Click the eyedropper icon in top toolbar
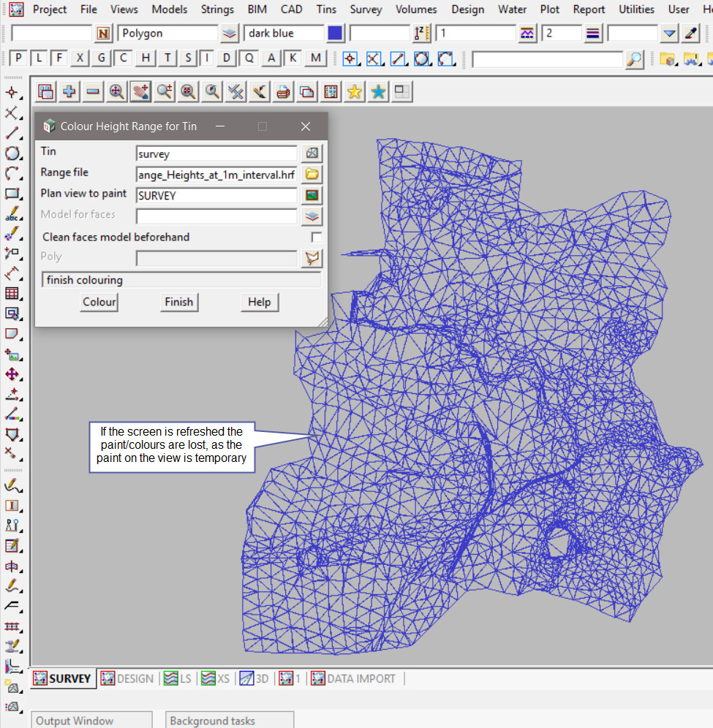713x728 pixels. coord(690,34)
